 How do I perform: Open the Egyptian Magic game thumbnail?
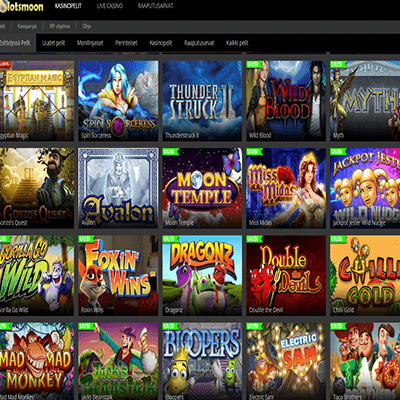point(37,101)
